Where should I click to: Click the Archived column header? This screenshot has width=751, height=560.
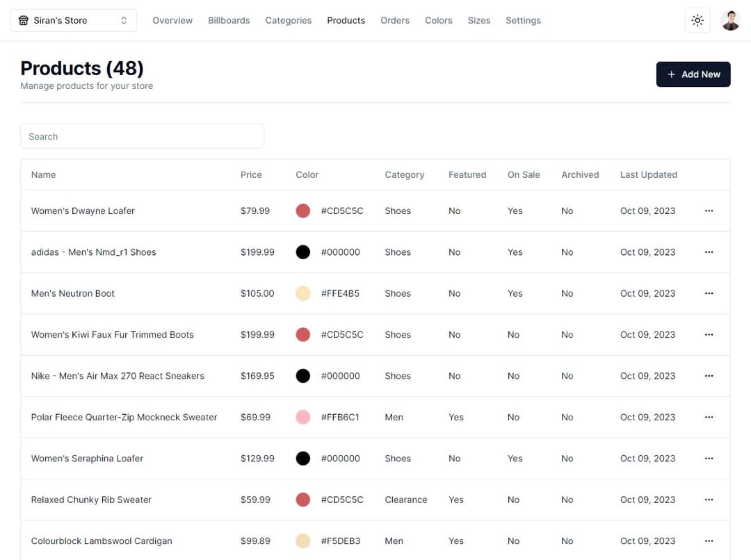(580, 174)
